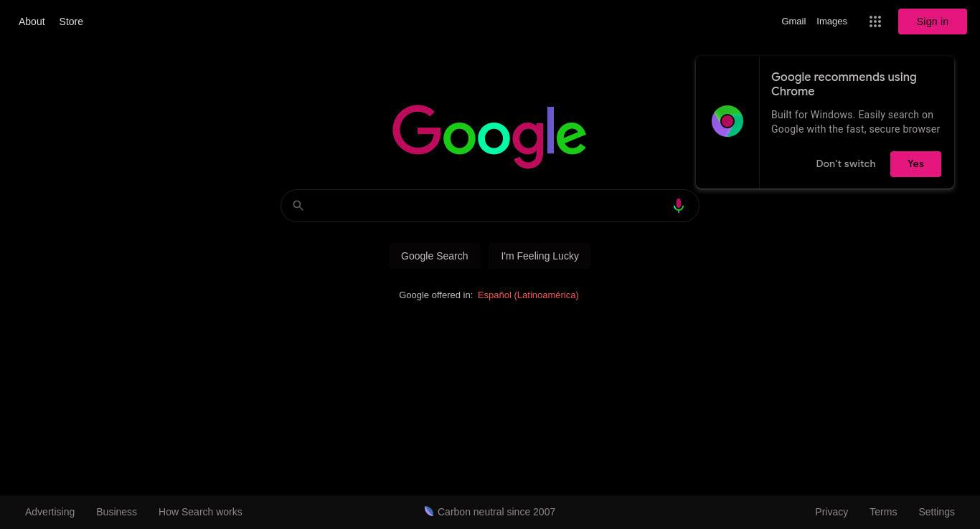The image size is (980, 529).
Task: Go to Gmail
Action: tap(793, 22)
